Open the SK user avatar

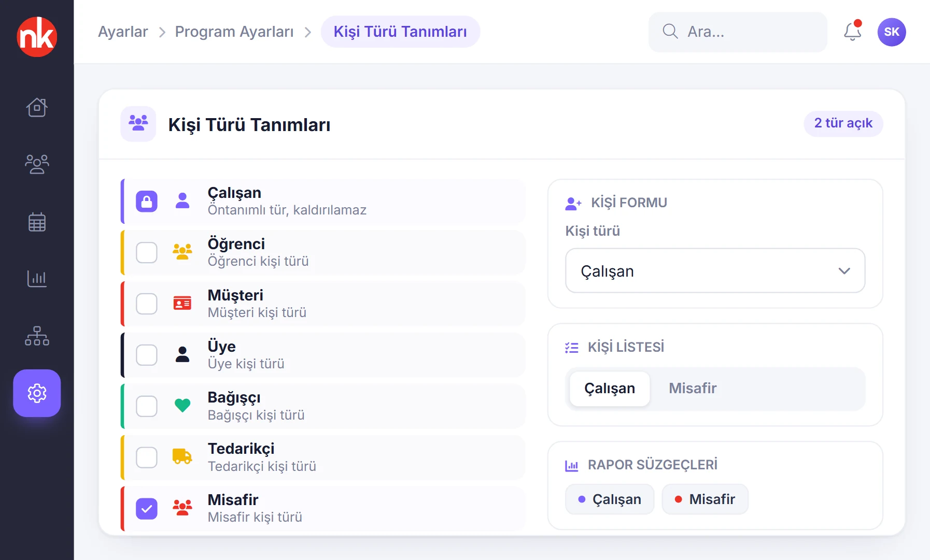[892, 32]
